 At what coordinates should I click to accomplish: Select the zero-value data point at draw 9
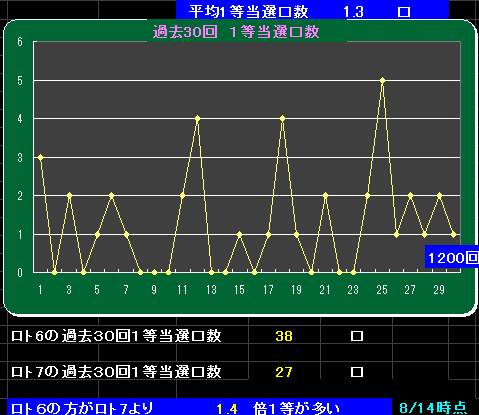coord(154,272)
